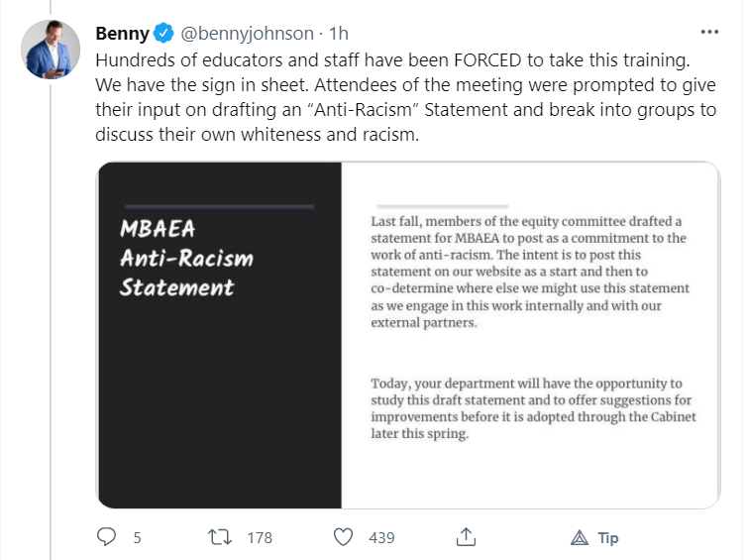
Task: Click the "Tip" text label
Action: pos(608,538)
